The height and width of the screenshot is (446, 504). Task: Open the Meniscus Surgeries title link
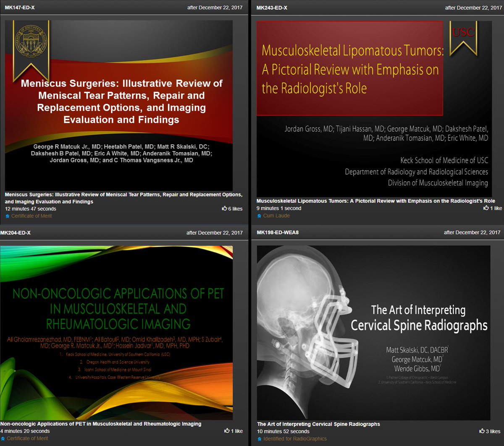click(x=123, y=198)
